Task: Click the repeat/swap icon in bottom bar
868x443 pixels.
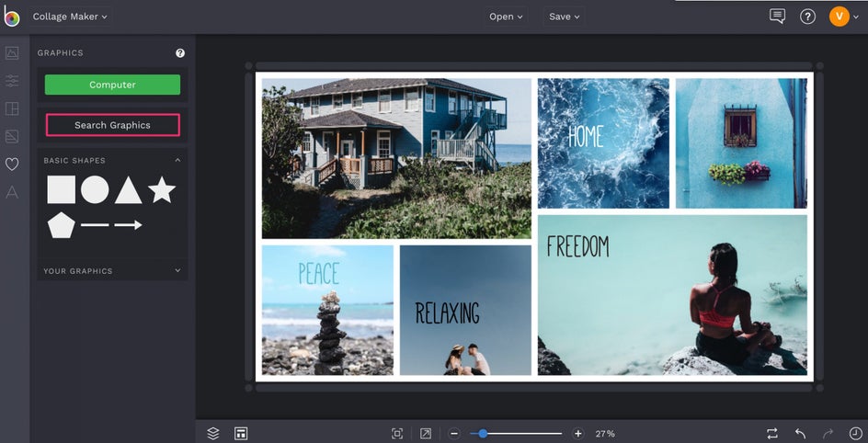Action: [x=772, y=434]
